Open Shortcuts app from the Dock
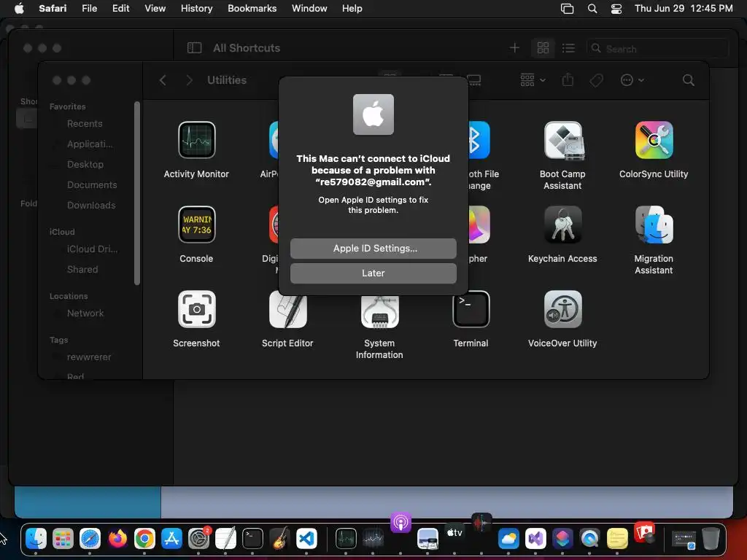747x560 pixels. coord(562,539)
